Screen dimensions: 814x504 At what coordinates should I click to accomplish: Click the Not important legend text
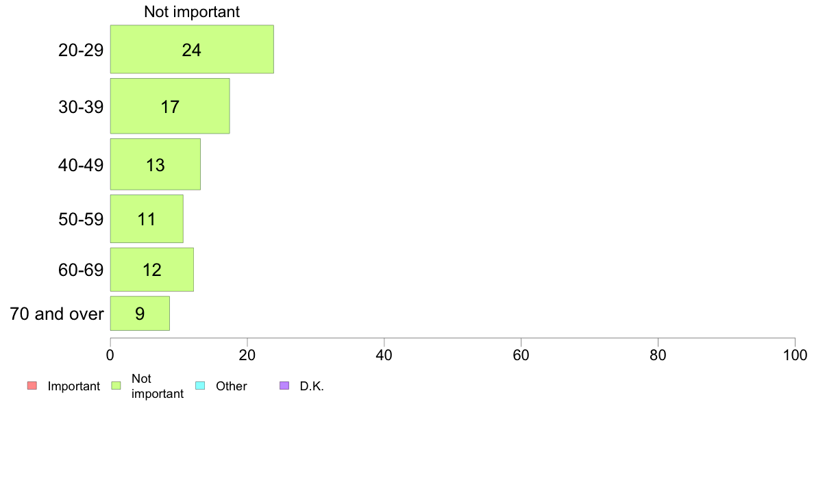158,386
